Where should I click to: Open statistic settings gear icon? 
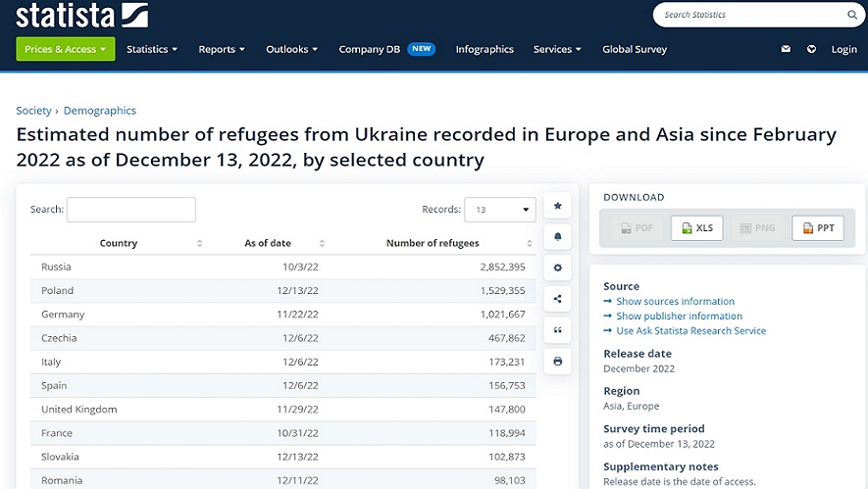557,268
